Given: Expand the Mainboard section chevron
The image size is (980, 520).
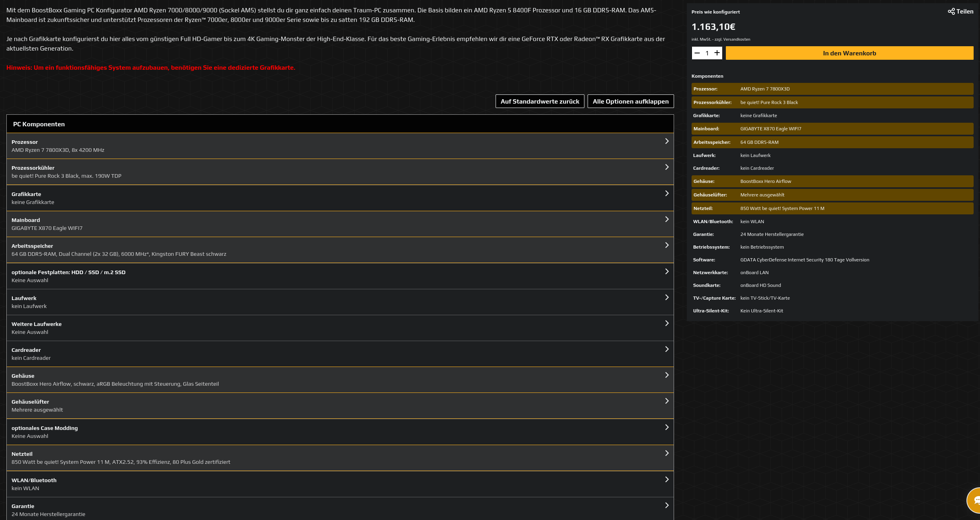Looking at the screenshot, I should 666,220.
